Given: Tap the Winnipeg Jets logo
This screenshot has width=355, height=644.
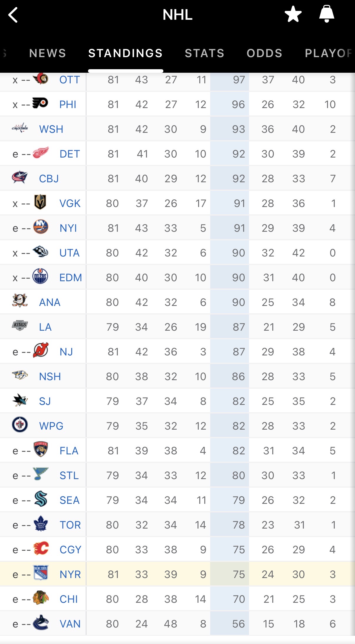Looking at the screenshot, I should pos(20,425).
